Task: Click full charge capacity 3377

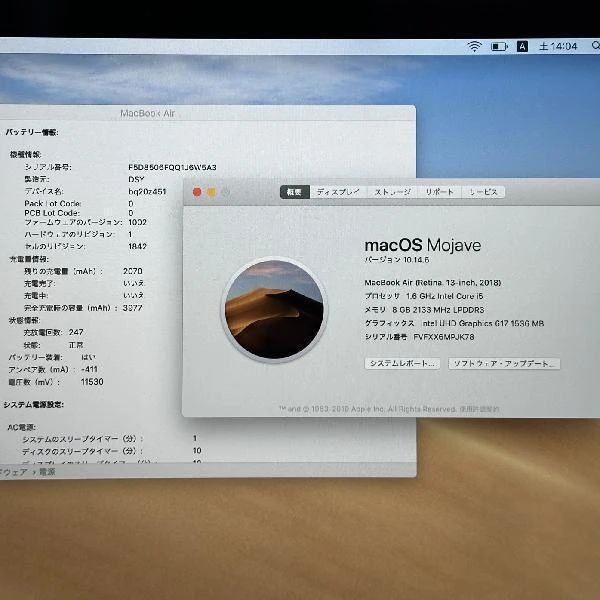Action: [132, 308]
